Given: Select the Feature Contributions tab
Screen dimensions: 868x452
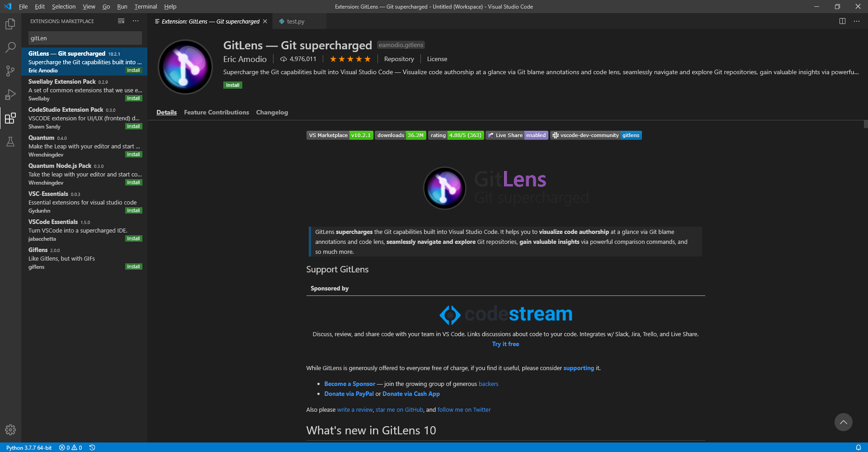Looking at the screenshot, I should coord(216,112).
